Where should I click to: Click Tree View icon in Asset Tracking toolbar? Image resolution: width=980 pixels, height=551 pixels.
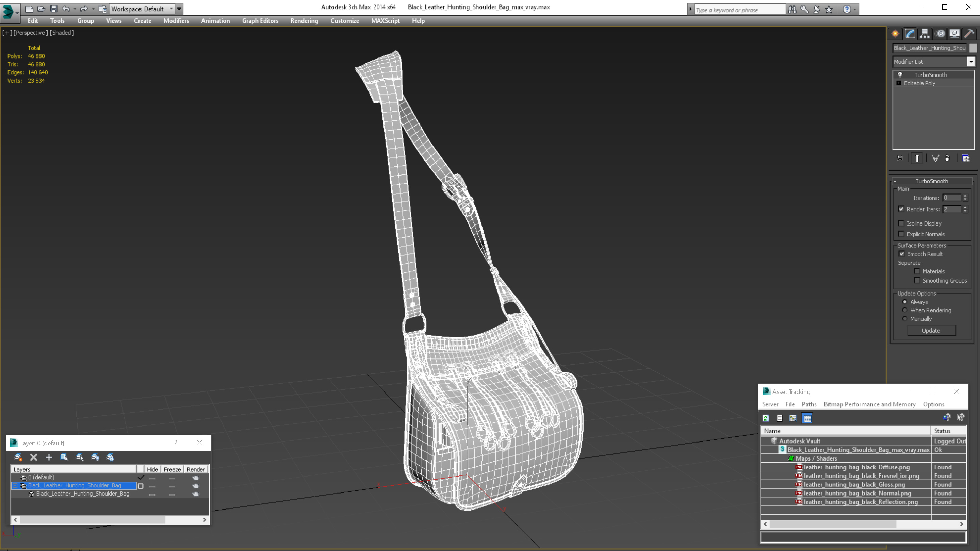[x=793, y=418]
